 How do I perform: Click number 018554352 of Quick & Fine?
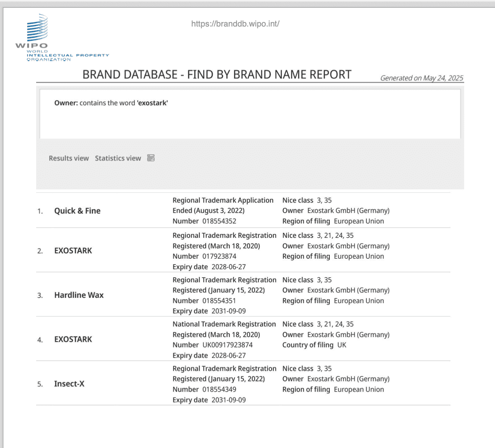click(x=219, y=221)
